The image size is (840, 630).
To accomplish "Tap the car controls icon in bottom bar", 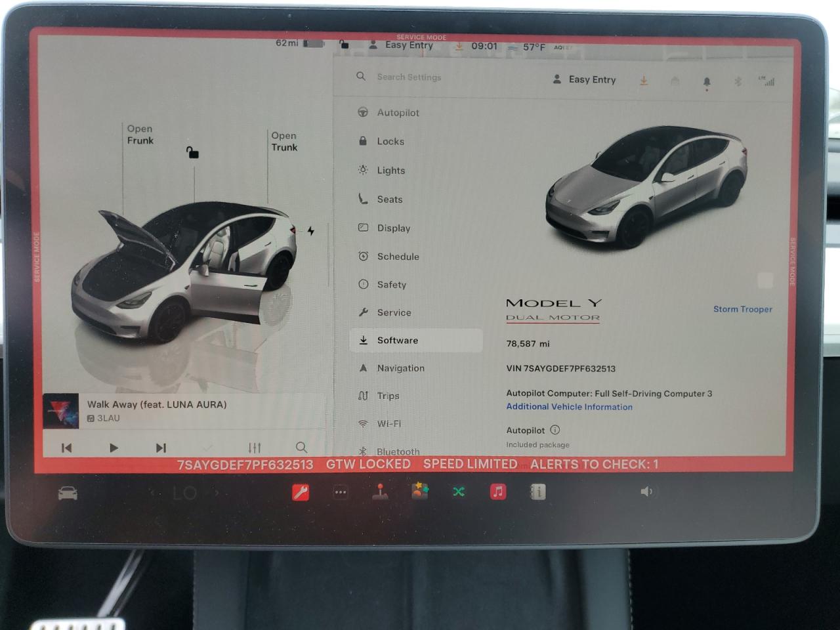I will [68, 492].
